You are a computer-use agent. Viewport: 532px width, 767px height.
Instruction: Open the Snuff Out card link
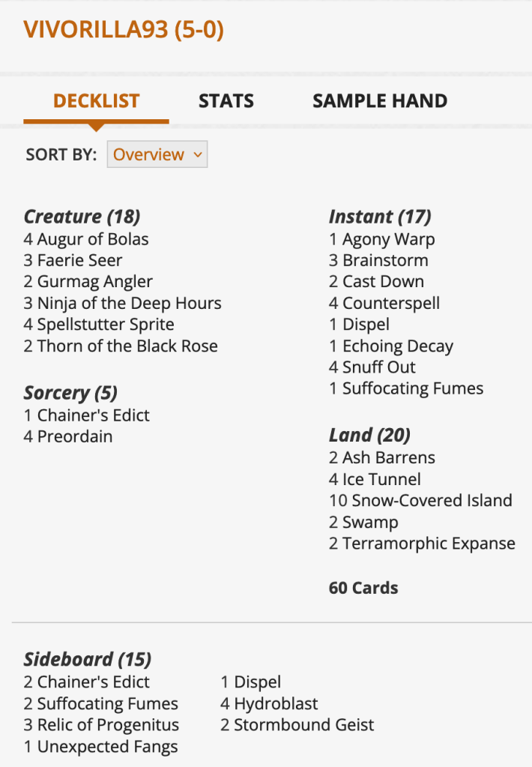378,367
